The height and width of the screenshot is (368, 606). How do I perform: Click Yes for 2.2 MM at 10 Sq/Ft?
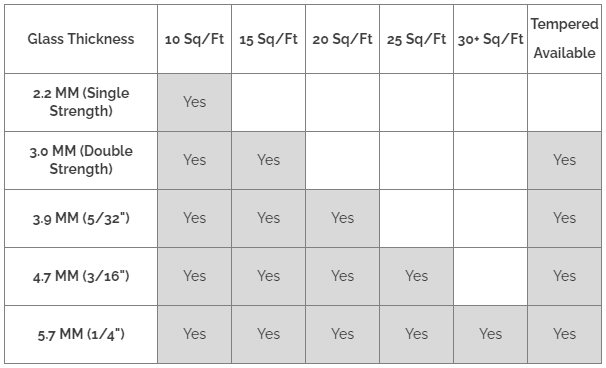tap(194, 102)
